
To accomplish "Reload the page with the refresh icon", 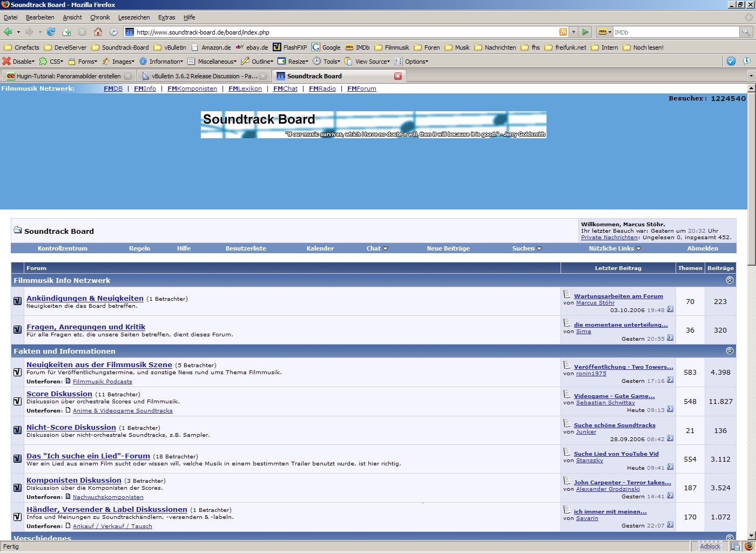I will (51, 32).
